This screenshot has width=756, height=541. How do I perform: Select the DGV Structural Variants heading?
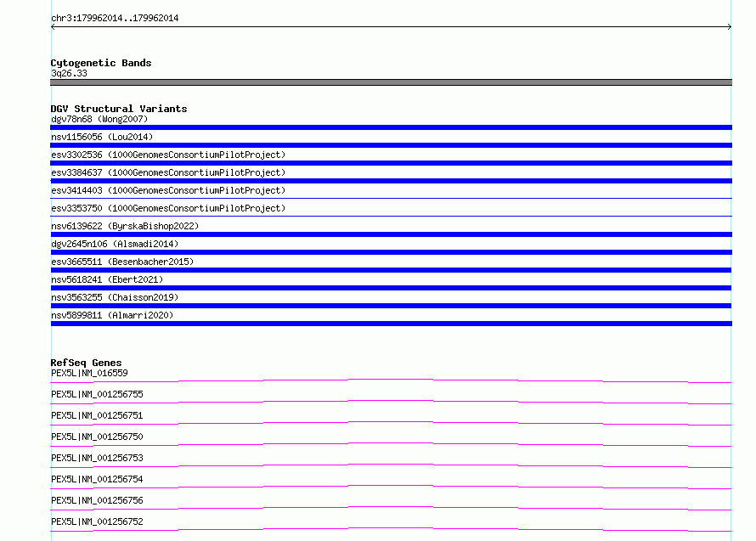(x=119, y=109)
